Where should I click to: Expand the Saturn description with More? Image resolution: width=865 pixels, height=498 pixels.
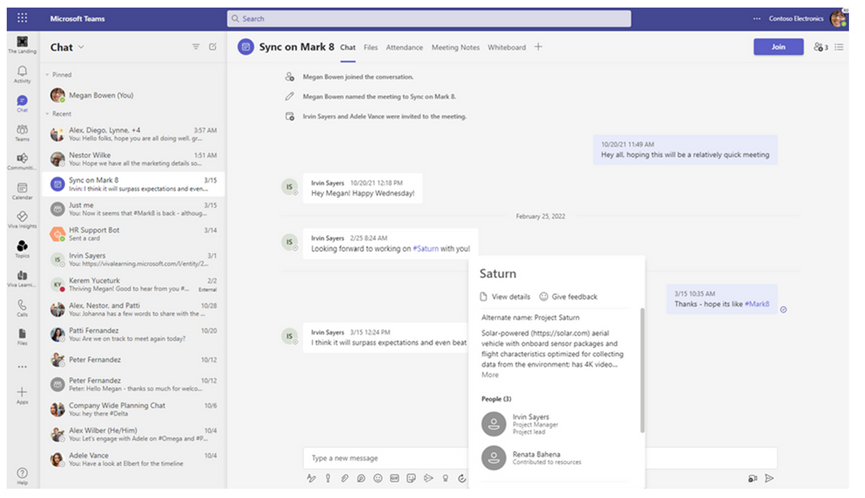490,374
